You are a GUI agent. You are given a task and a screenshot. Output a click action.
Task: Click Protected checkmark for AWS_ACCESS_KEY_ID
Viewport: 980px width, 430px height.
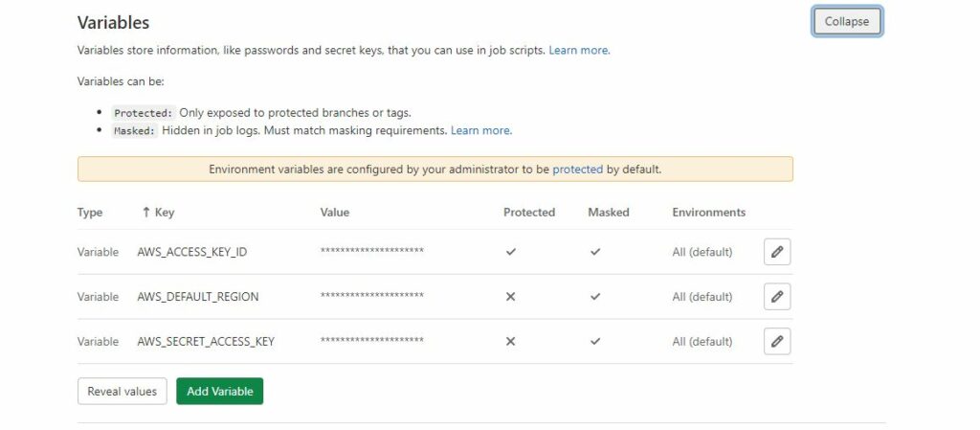coord(511,252)
